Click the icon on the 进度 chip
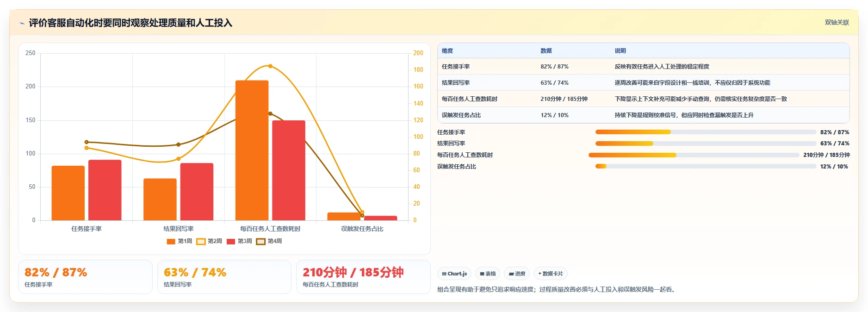The width and height of the screenshot is (868, 312). [x=511, y=274]
